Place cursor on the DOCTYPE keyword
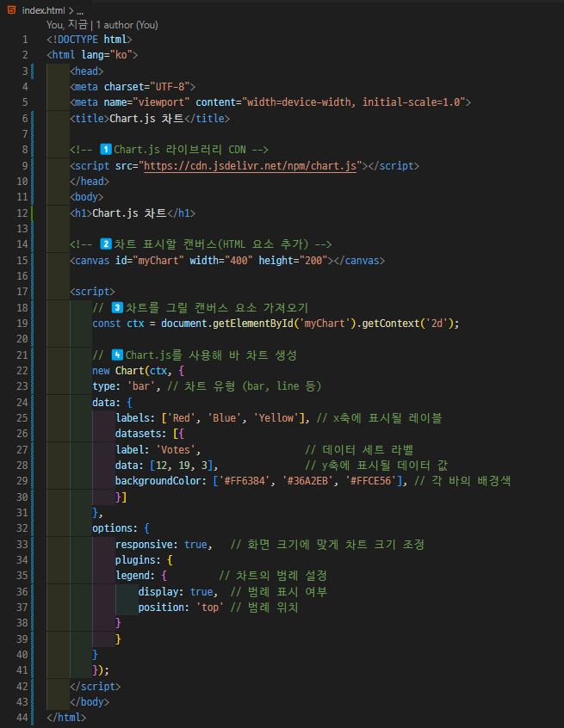The height and width of the screenshot is (728, 564). 77,40
